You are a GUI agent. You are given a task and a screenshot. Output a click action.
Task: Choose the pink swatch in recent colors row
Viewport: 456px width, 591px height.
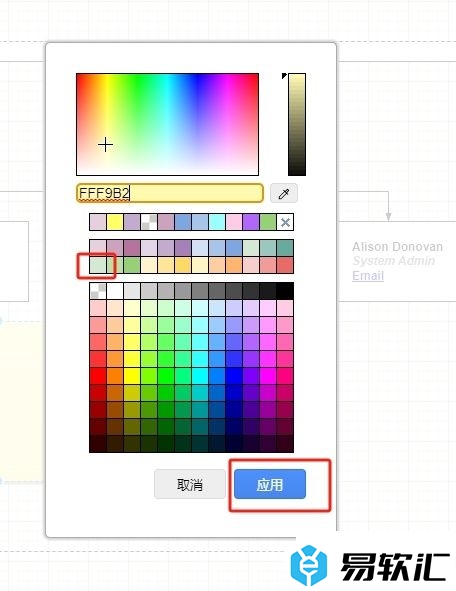(x=234, y=222)
